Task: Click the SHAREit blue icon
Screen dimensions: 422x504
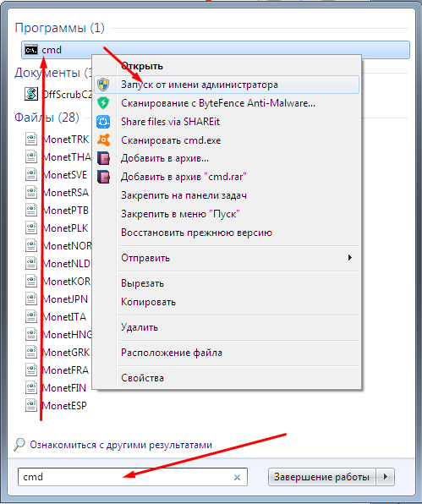Action: [103, 122]
